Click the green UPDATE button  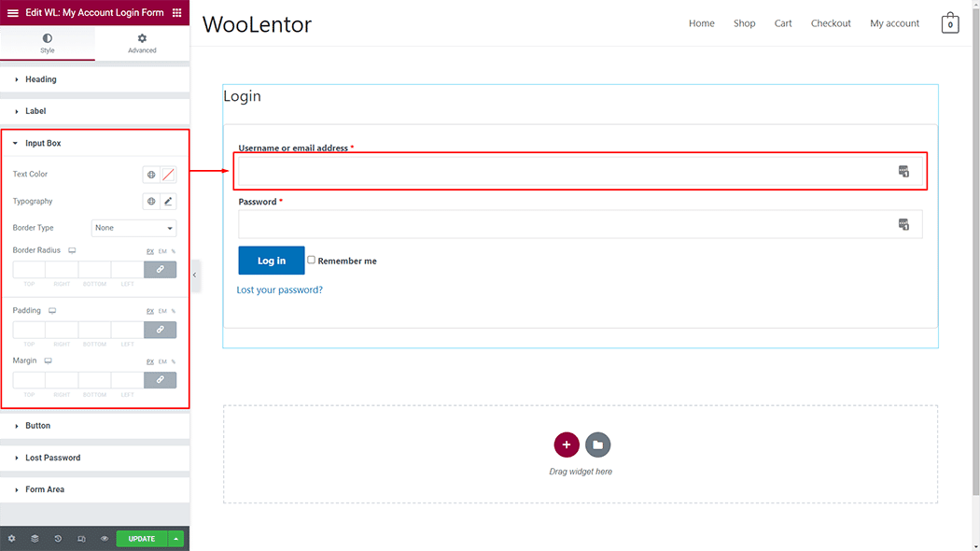(x=142, y=539)
